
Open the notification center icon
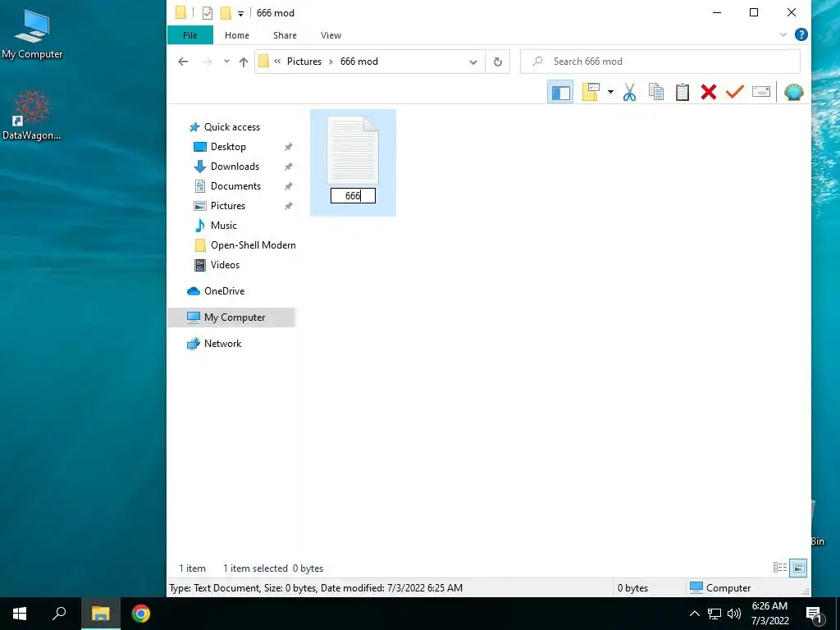coord(814,614)
